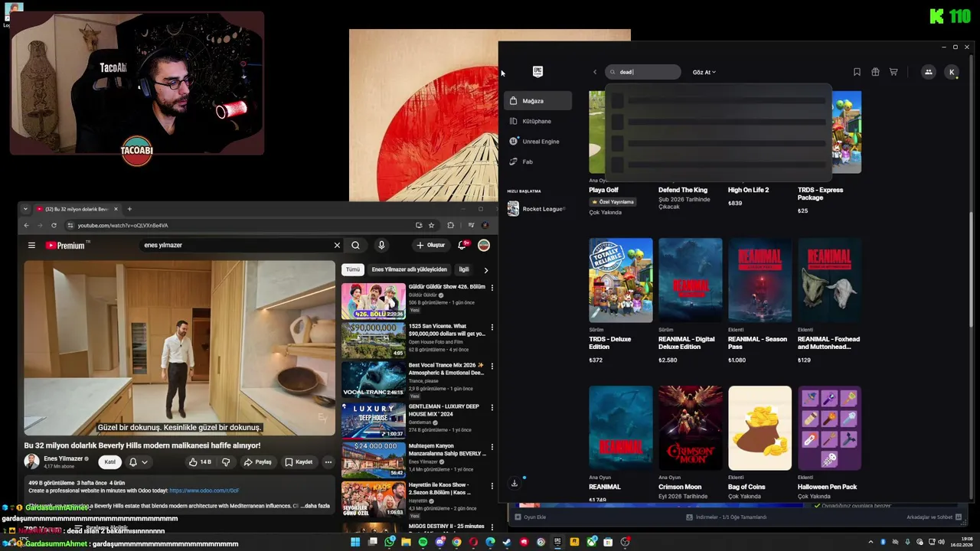This screenshot has height=551, width=980.
Task: Open the friends icon in Epic header
Action: [928, 72]
